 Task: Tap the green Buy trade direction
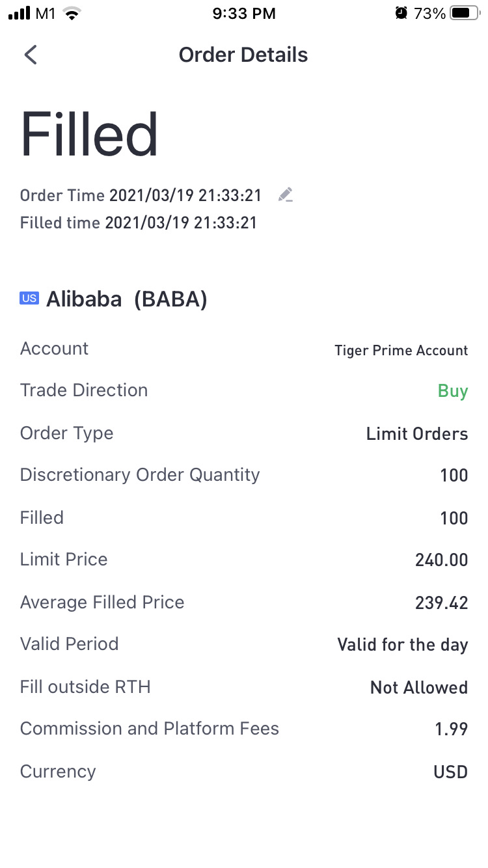pyautogui.click(x=452, y=391)
